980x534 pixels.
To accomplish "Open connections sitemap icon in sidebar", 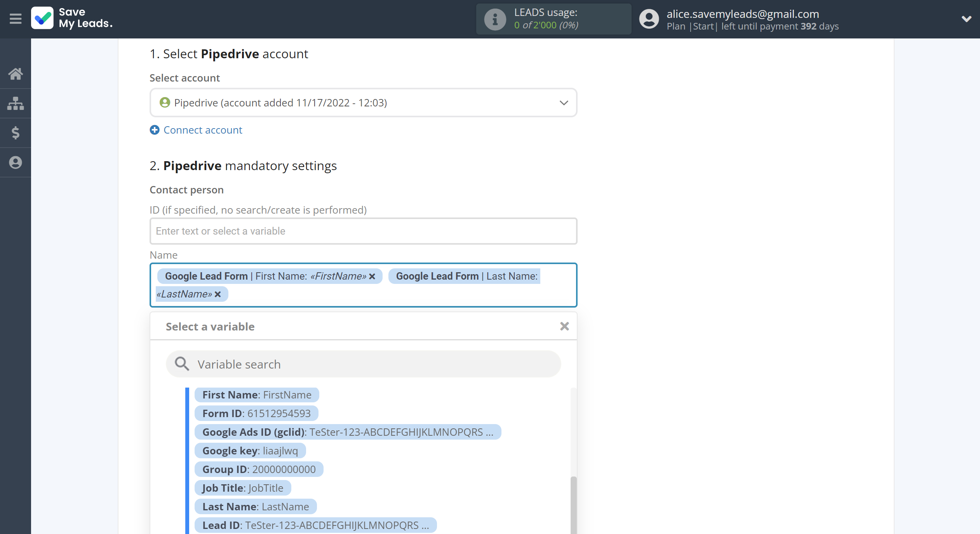I will coord(16,103).
